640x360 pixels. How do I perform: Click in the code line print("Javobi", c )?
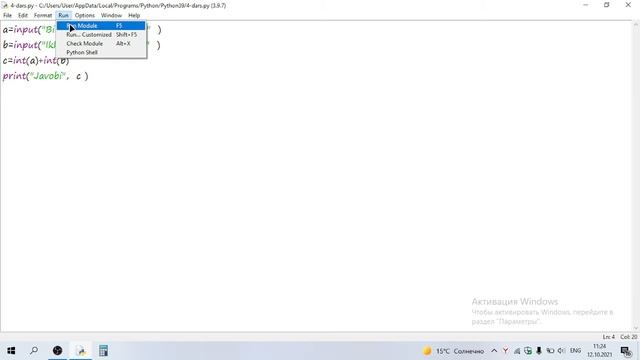[45, 76]
